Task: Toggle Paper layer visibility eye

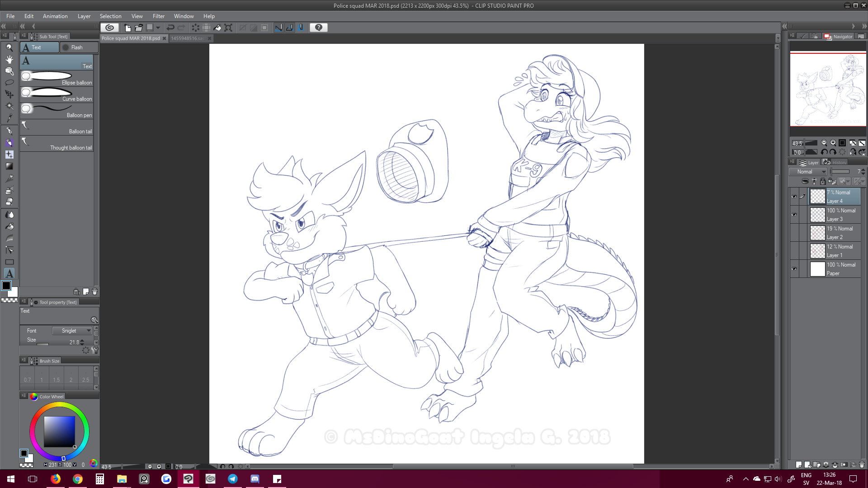Action: pos(794,269)
